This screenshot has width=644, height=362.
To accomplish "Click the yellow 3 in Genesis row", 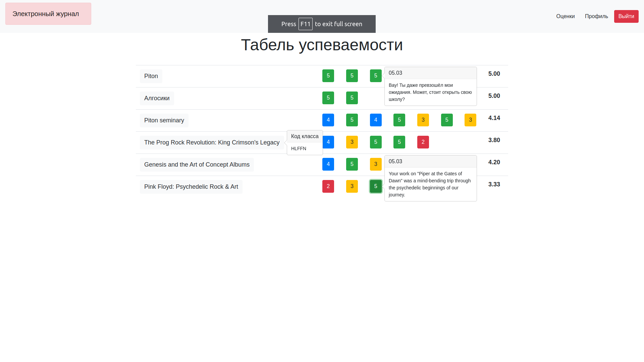I will point(376,164).
